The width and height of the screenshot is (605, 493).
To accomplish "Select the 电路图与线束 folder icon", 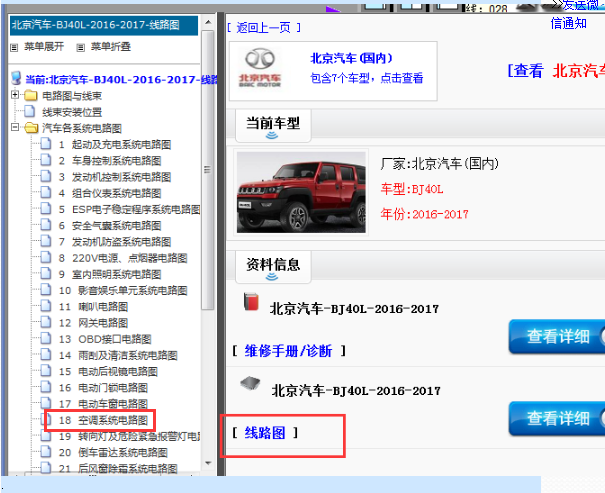I will coord(31,95).
